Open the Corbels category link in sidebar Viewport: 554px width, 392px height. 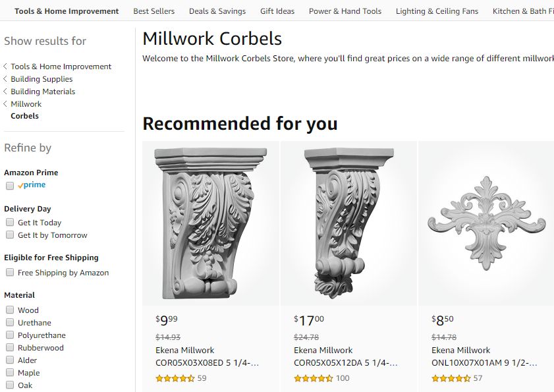pos(24,115)
